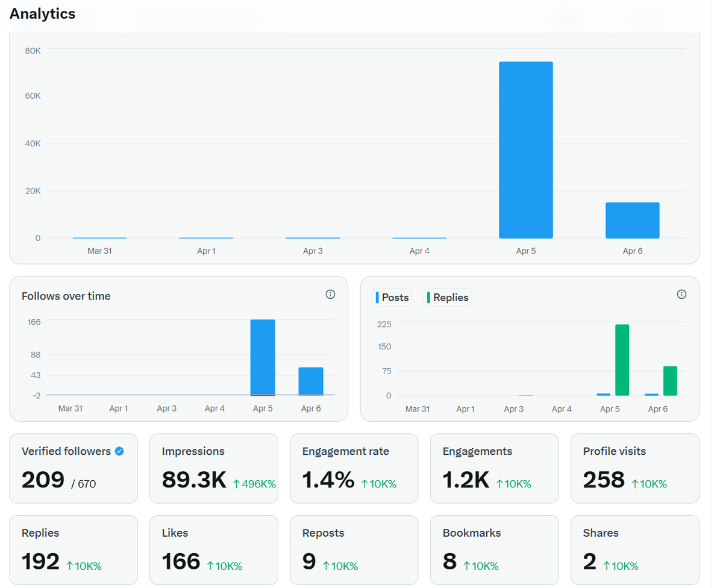Select the Engagement rate card

point(354,469)
